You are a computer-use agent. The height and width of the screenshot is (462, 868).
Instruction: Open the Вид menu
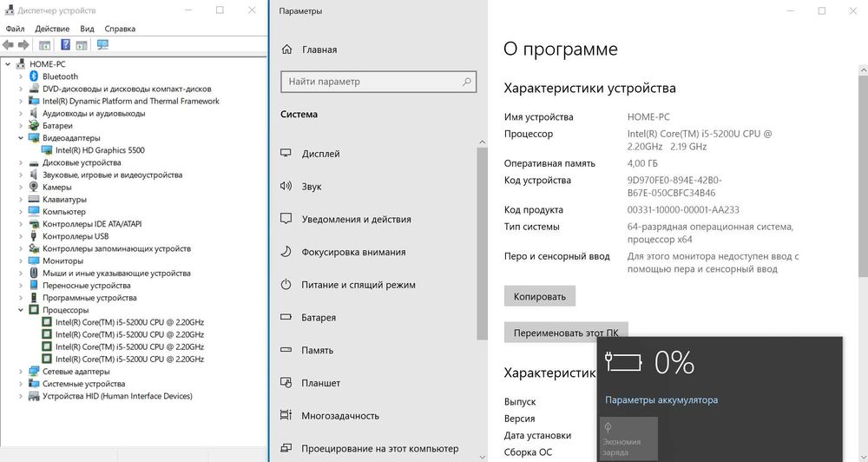click(x=87, y=29)
